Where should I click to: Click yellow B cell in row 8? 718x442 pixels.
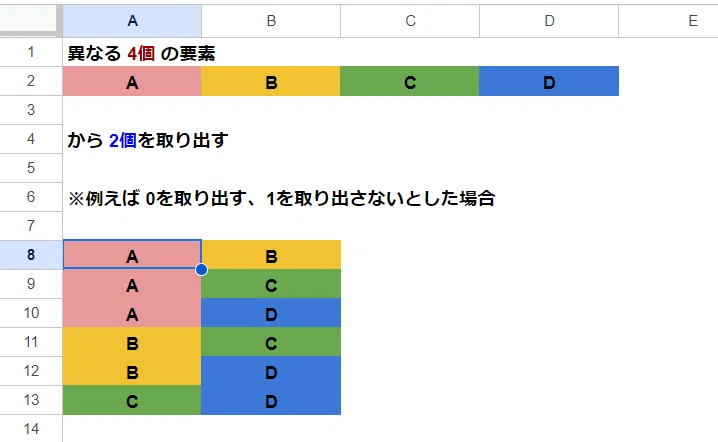[271, 255]
